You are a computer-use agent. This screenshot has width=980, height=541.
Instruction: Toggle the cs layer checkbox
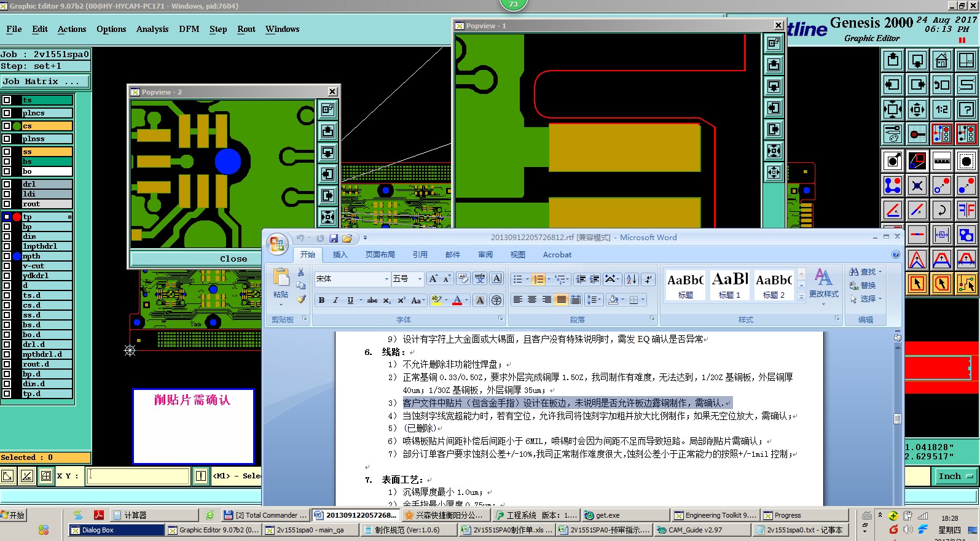pyautogui.click(x=7, y=126)
